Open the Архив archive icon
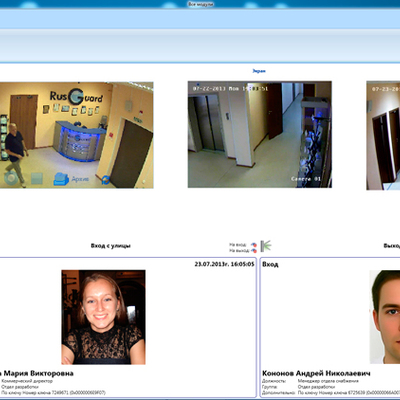This screenshot has height=400, width=400. click(x=61, y=179)
